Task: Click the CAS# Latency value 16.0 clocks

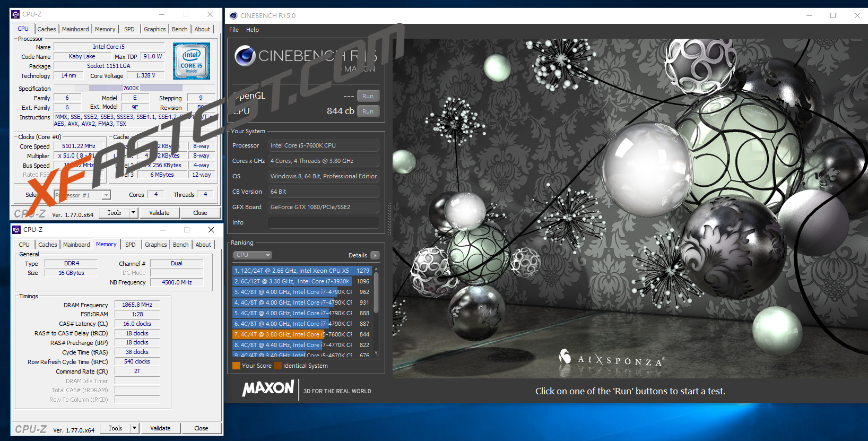Action: tap(137, 324)
